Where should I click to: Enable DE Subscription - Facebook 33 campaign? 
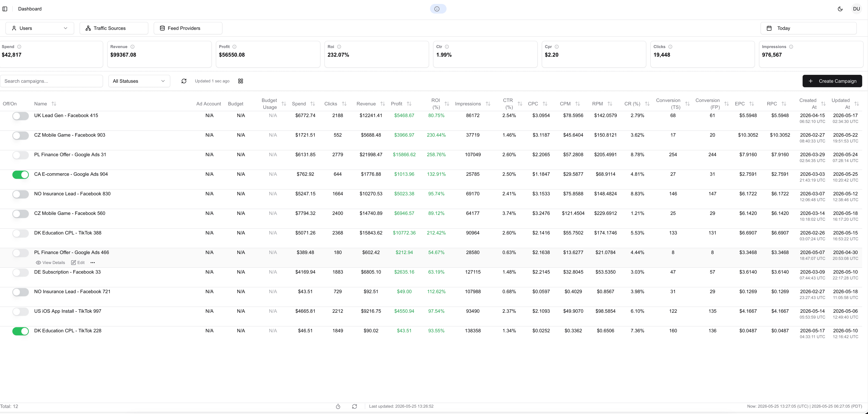[x=21, y=272]
